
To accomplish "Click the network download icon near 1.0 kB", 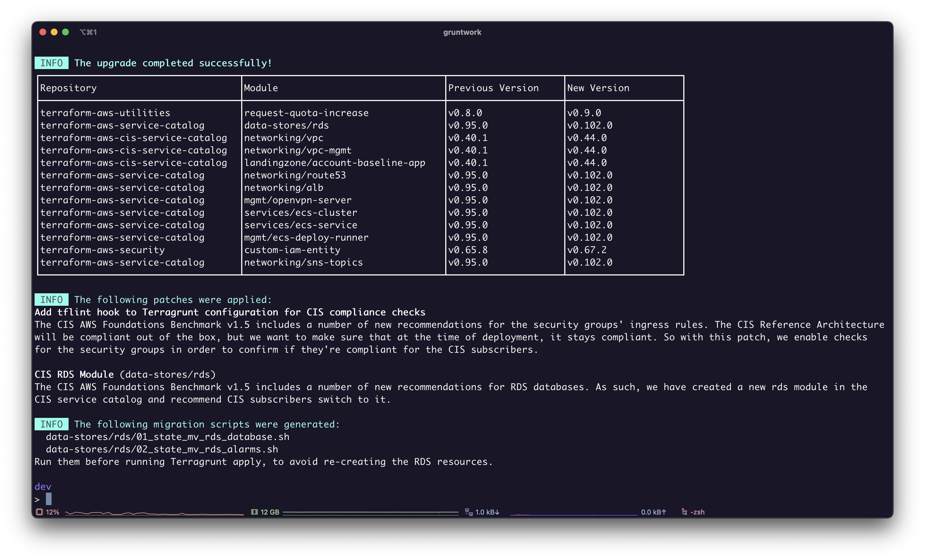I will pos(469,512).
